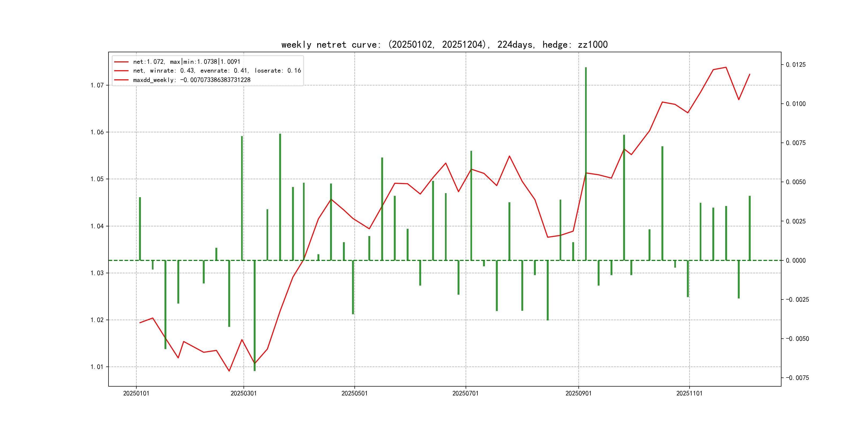The height and width of the screenshot is (434, 868).
Task: Click the -0.0025 right axis label
Action: pos(797,300)
